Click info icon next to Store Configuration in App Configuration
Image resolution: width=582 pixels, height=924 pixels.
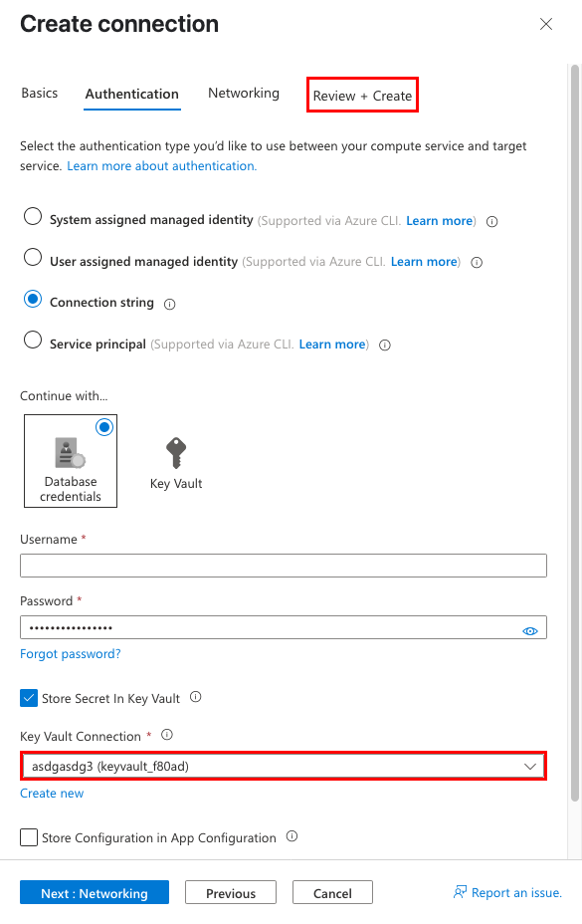pyautogui.click(x=291, y=837)
